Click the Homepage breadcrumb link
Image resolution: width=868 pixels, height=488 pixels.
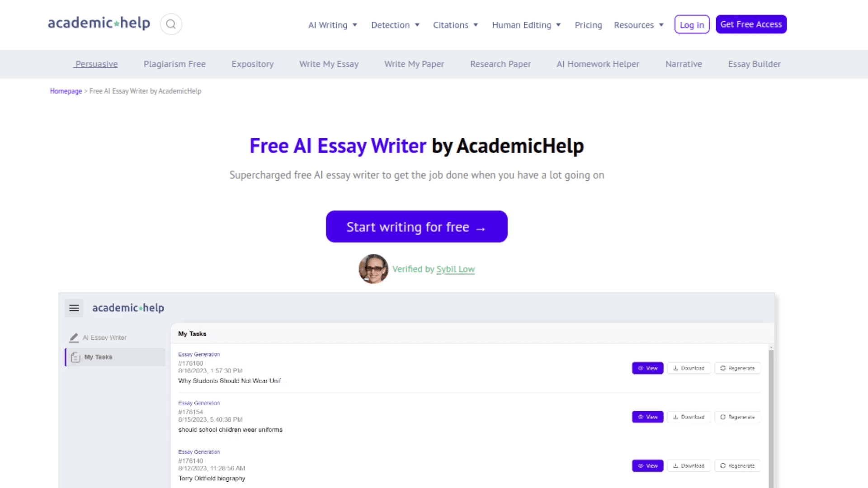click(66, 91)
